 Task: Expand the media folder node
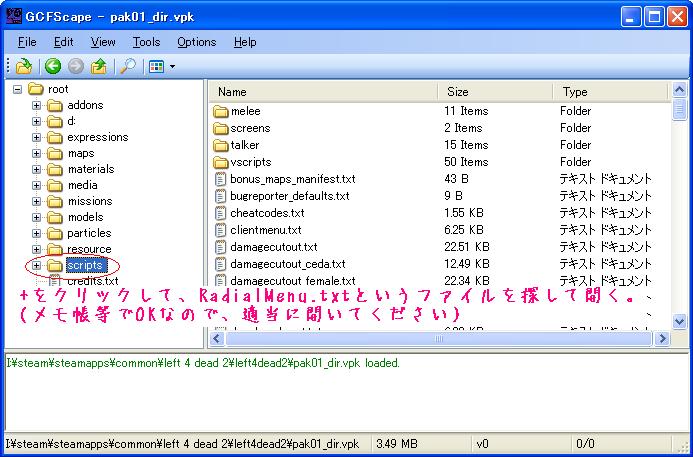[36, 186]
